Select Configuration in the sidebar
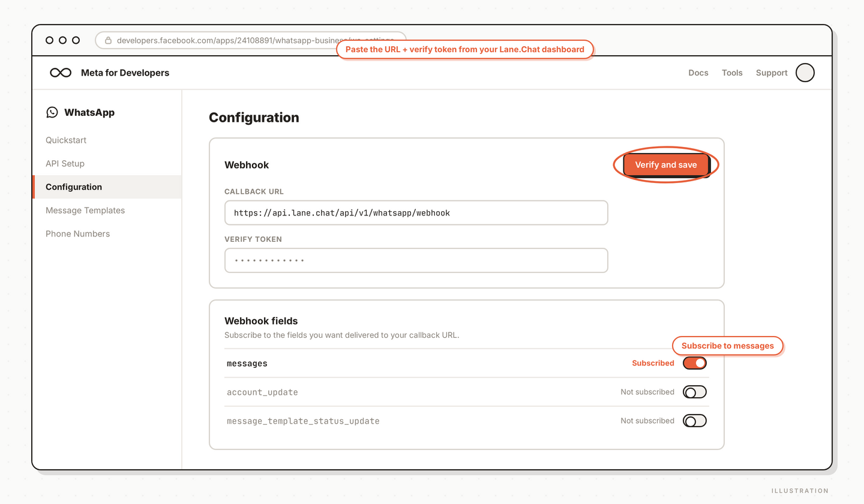 click(107, 187)
